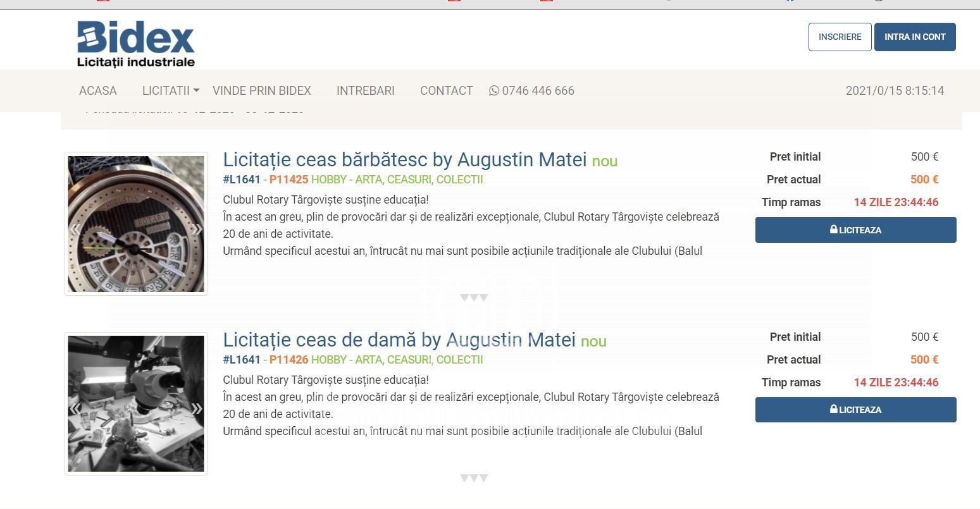The image size is (980, 509).
Task: Open the INTREBARI page
Action: [365, 90]
